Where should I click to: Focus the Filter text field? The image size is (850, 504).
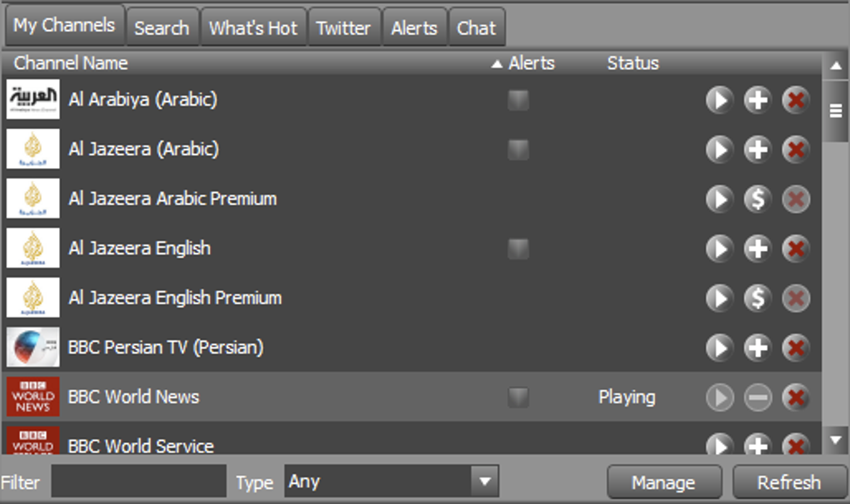point(139,482)
